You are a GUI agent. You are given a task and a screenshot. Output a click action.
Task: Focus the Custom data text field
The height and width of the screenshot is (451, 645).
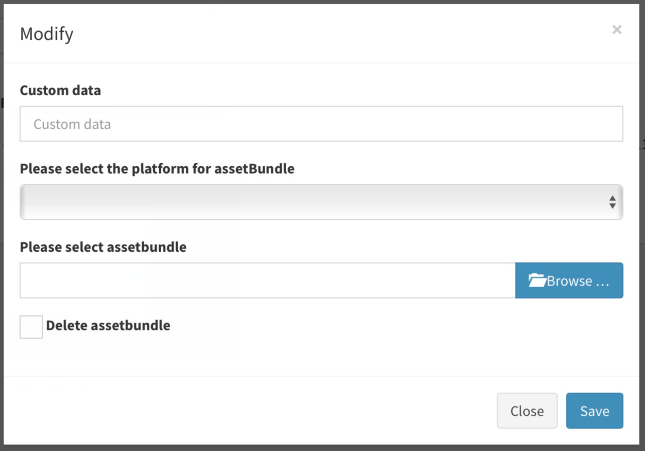321,124
